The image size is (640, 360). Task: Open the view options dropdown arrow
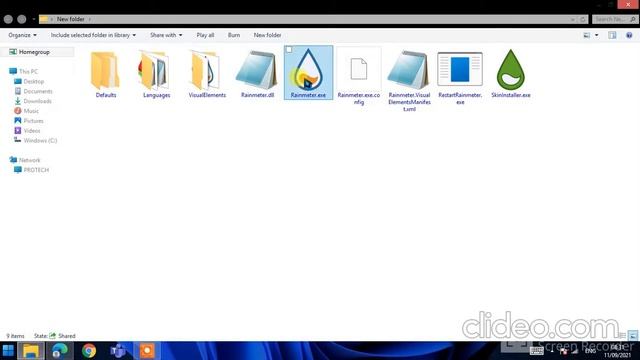[x=597, y=36]
